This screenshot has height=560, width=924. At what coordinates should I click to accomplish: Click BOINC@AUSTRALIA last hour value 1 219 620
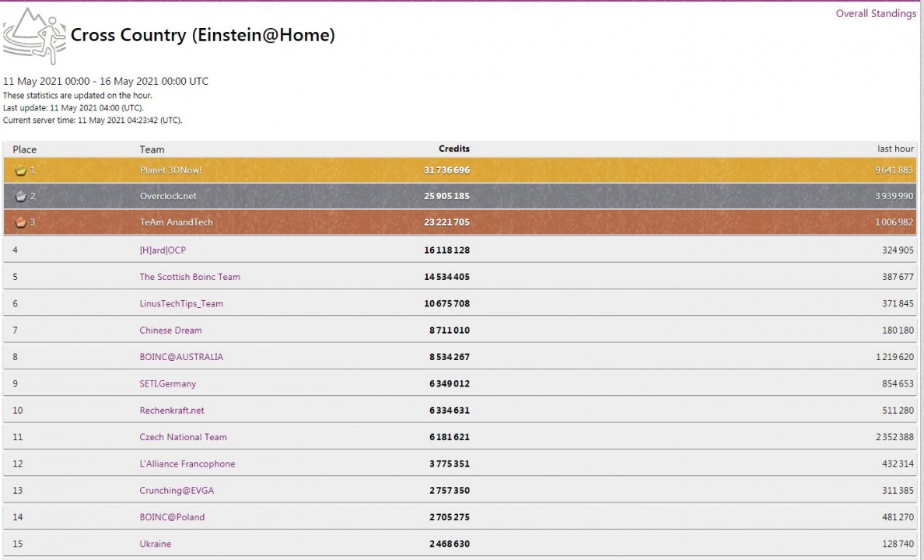click(894, 357)
